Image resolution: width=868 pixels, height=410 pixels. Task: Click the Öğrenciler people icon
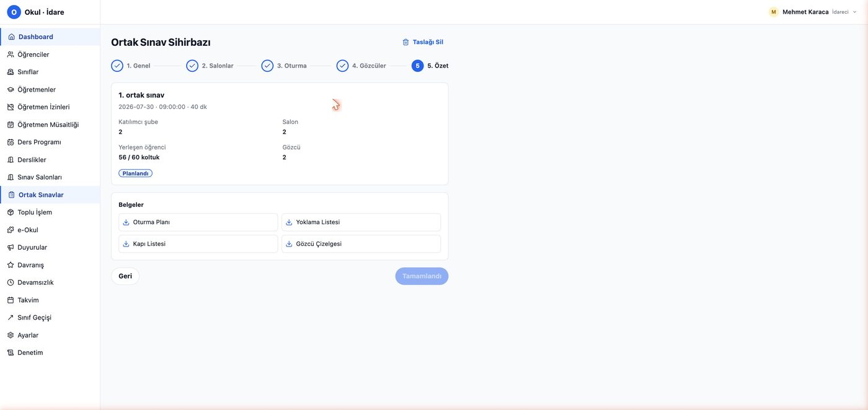tap(11, 55)
